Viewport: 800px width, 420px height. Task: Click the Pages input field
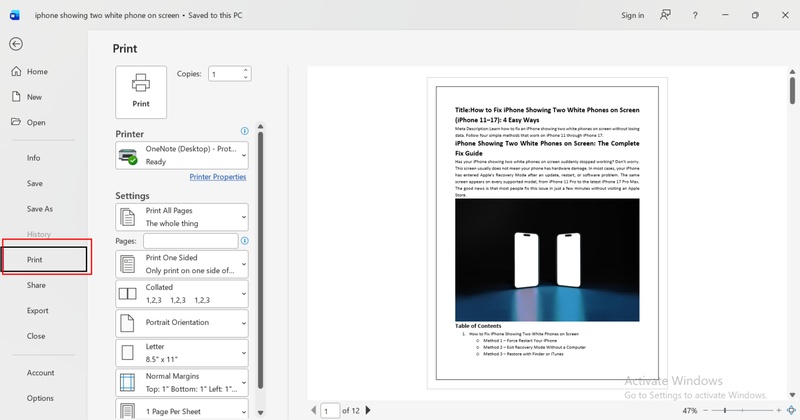pyautogui.click(x=191, y=241)
